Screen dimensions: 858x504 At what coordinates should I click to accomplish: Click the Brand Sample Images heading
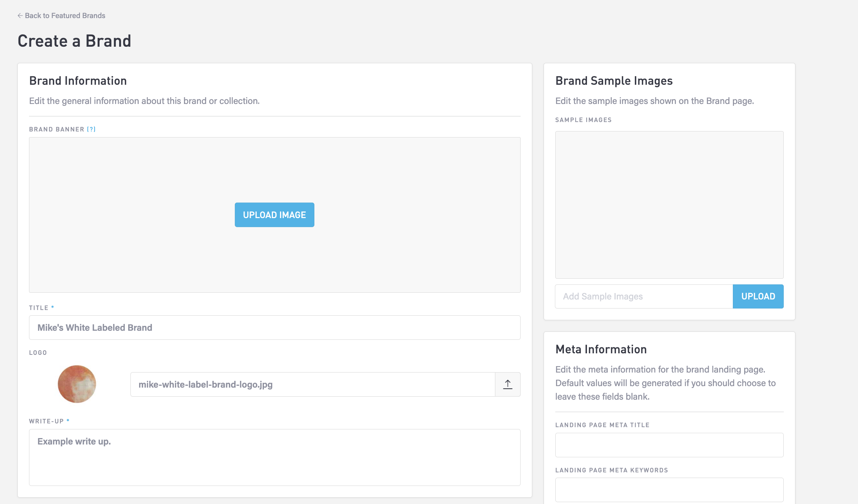click(x=614, y=81)
